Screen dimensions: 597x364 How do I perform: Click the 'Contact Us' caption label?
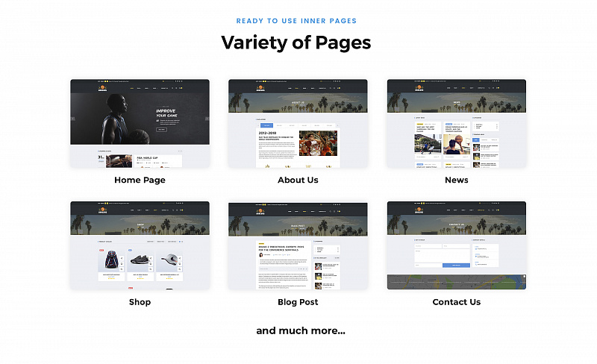click(457, 302)
